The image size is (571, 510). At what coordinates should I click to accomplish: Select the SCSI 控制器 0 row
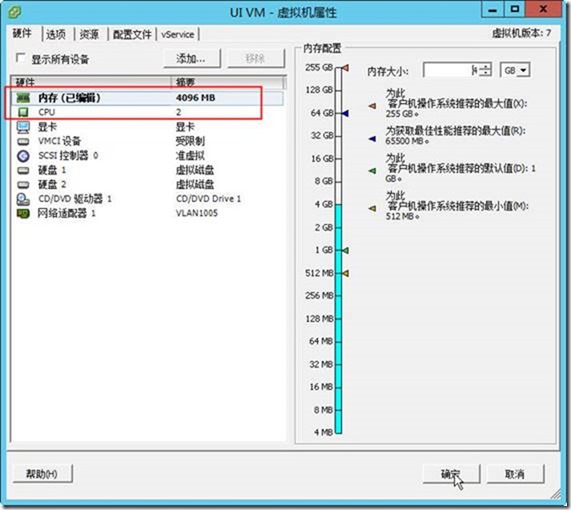[147, 156]
